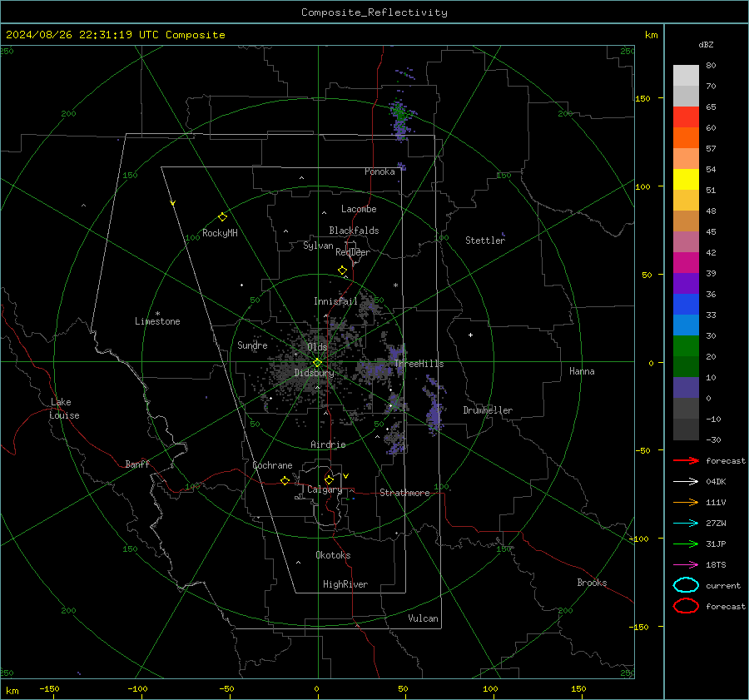
Task: Click the Cochrane city label
Action: [272, 465]
